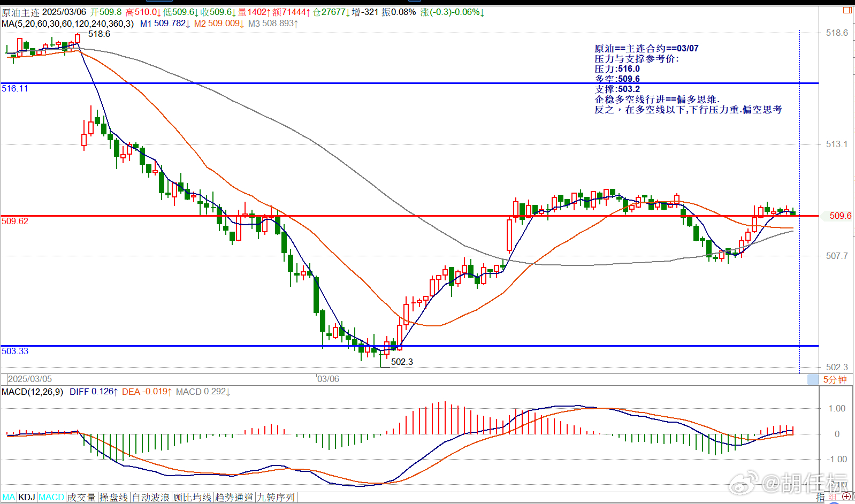Switch to the KDJ indicator tab
The width and height of the screenshot is (855, 504).
pos(27,498)
